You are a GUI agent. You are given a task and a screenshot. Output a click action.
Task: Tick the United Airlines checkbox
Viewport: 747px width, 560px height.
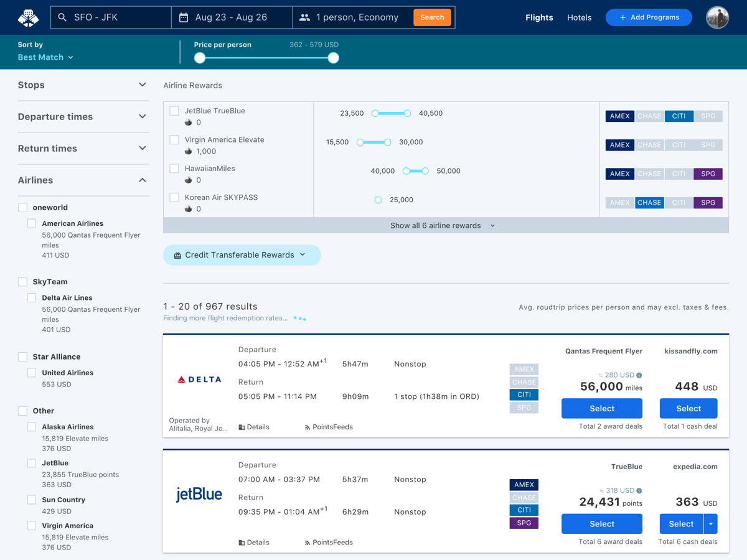(x=32, y=373)
